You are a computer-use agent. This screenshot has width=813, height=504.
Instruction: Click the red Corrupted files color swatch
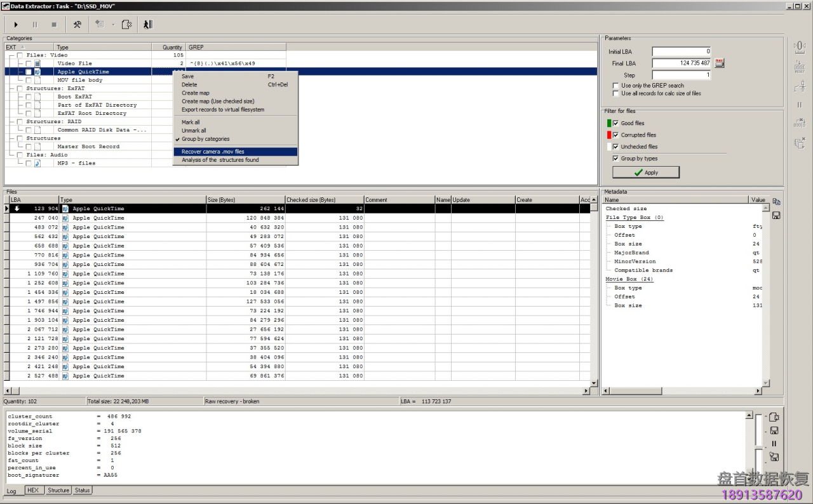tap(609, 135)
